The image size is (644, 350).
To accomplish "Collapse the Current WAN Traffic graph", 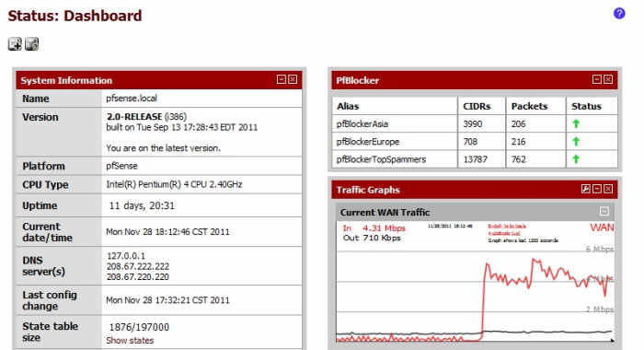I will (x=604, y=211).
